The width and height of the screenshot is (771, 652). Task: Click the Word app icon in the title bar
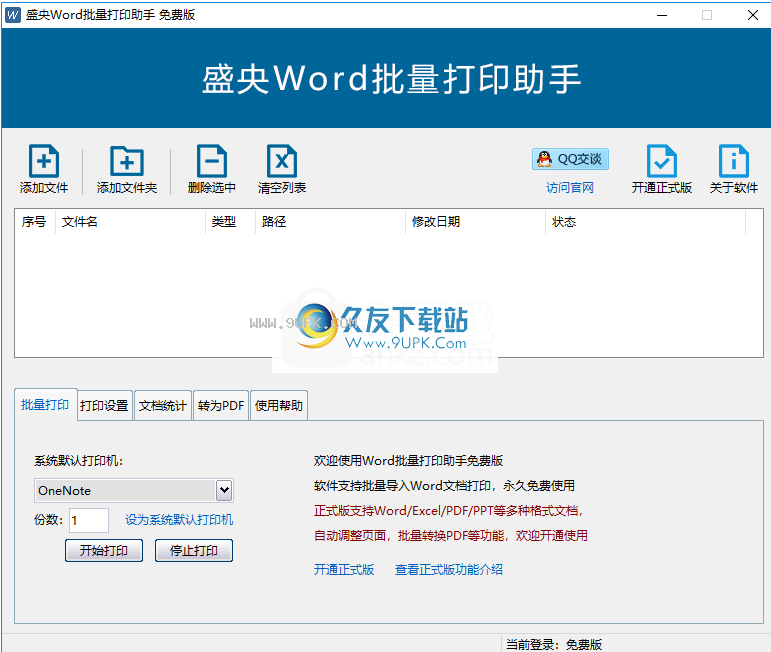click(13, 15)
